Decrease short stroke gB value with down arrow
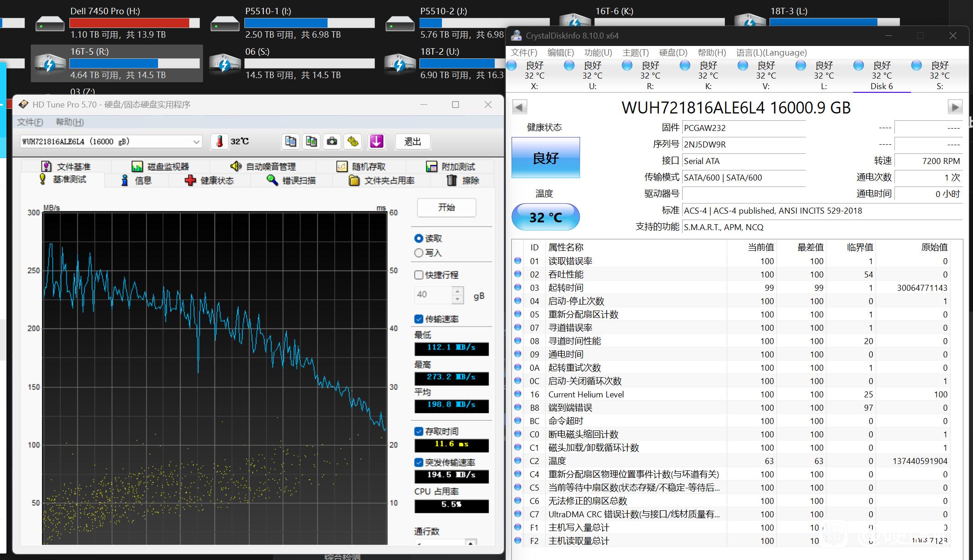Image resolution: width=973 pixels, height=560 pixels. [457, 299]
